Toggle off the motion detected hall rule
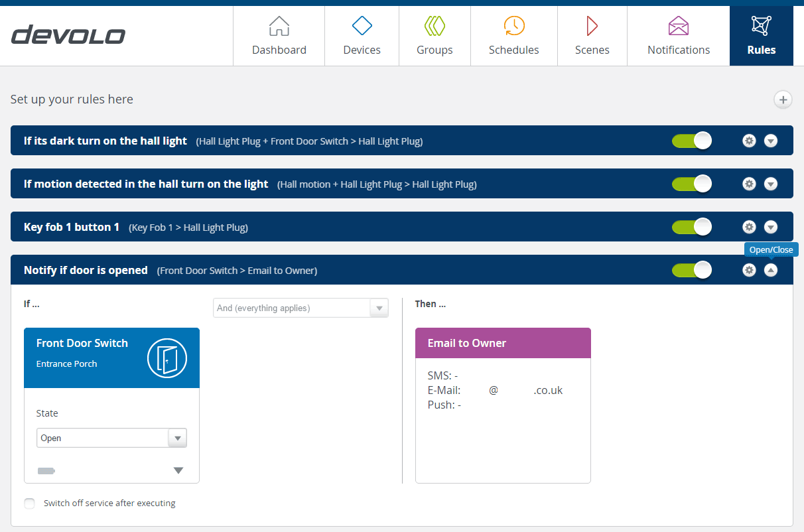 click(x=691, y=184)
